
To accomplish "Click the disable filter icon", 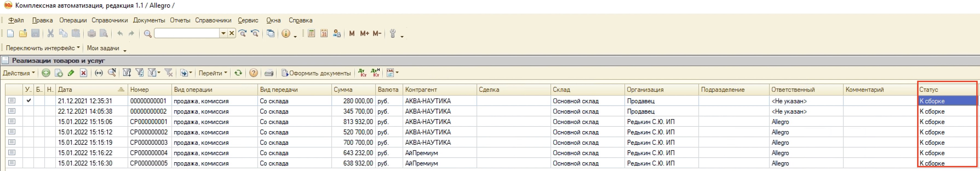I will [168, 73].
